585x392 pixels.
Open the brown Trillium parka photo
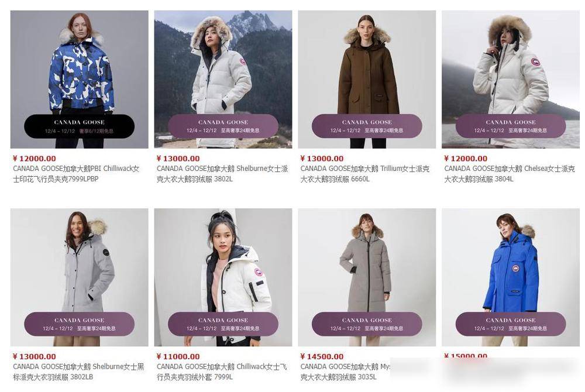tap(367, 79)
